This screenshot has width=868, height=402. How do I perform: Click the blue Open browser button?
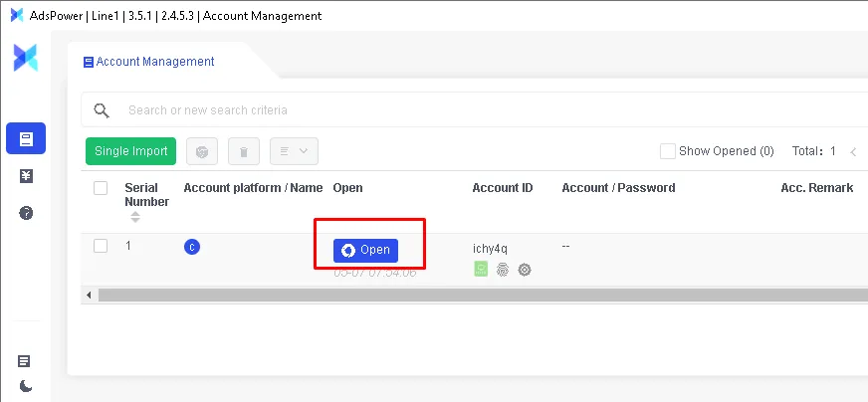(x=365, y=250)
